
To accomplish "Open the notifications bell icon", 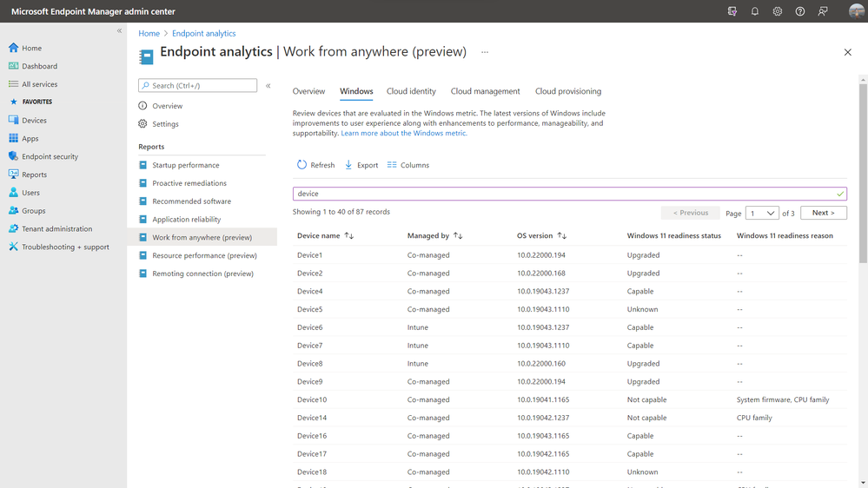I will [755, 11].
